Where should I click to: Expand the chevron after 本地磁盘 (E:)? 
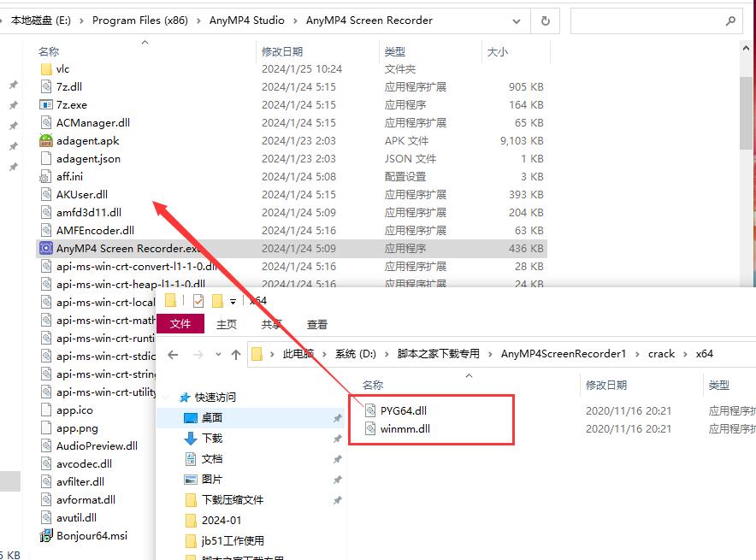[x=81, y=21]
